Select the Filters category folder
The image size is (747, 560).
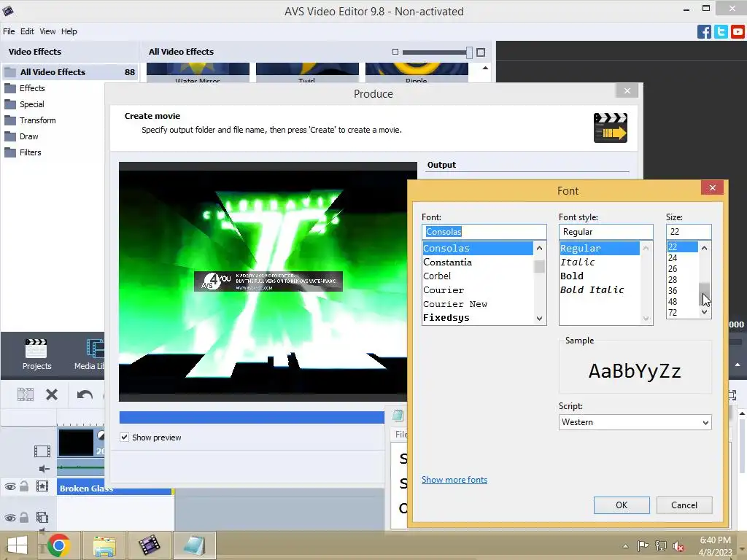tap(30, 152)
